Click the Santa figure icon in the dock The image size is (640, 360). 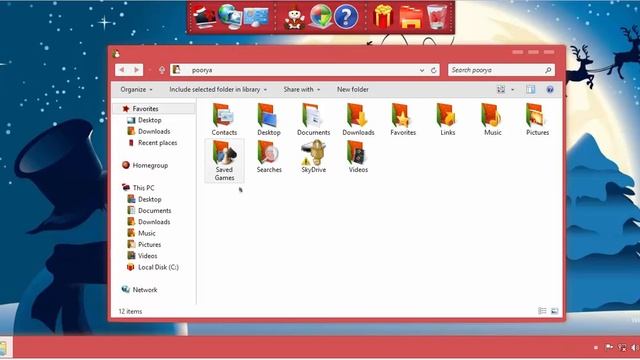(x=294, y=18)
